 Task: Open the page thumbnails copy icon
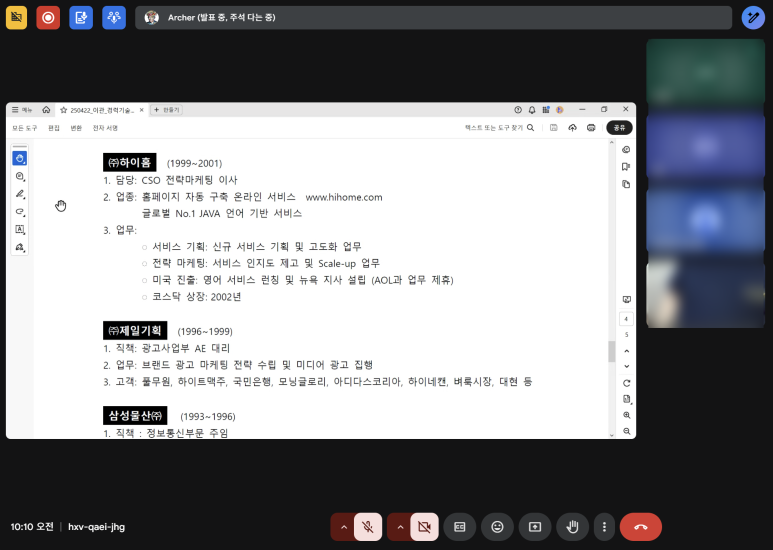click(626, 184)
